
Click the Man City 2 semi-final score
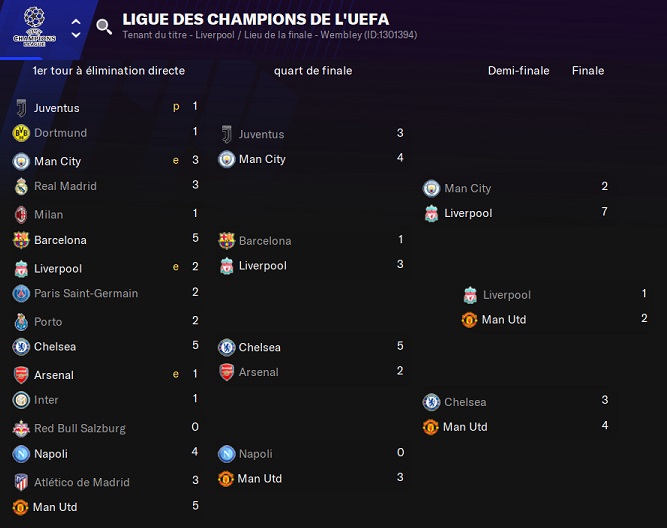click(605, 187)
